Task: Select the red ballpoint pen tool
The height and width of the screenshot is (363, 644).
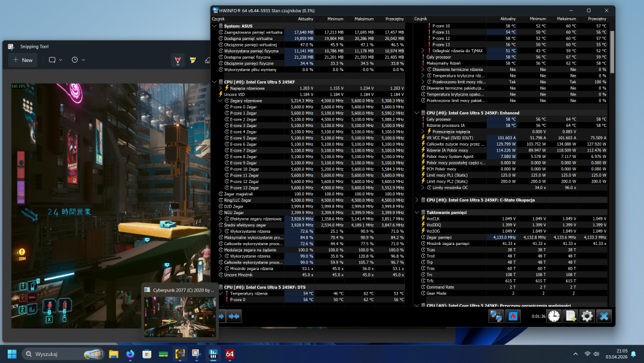Action: (178, 60)
